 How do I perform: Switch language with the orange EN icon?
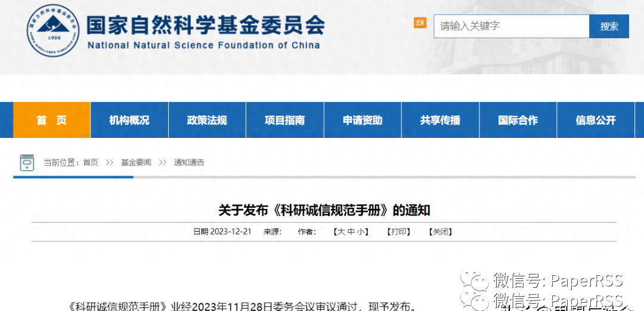click(x=420, y=23)
